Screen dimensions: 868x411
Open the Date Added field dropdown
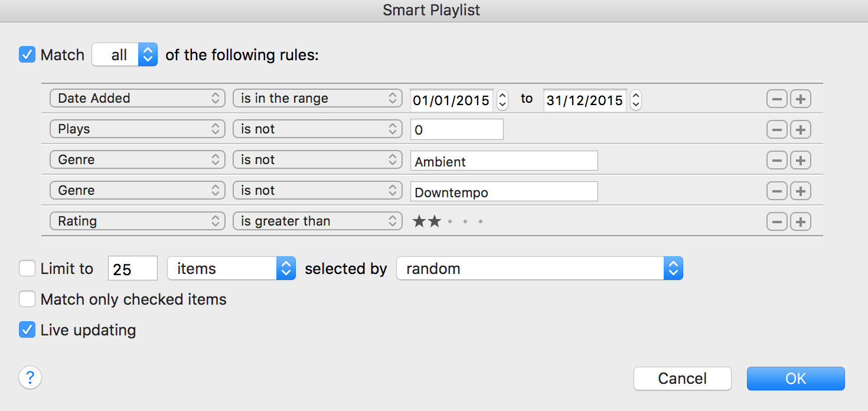[x=137, y=99]
